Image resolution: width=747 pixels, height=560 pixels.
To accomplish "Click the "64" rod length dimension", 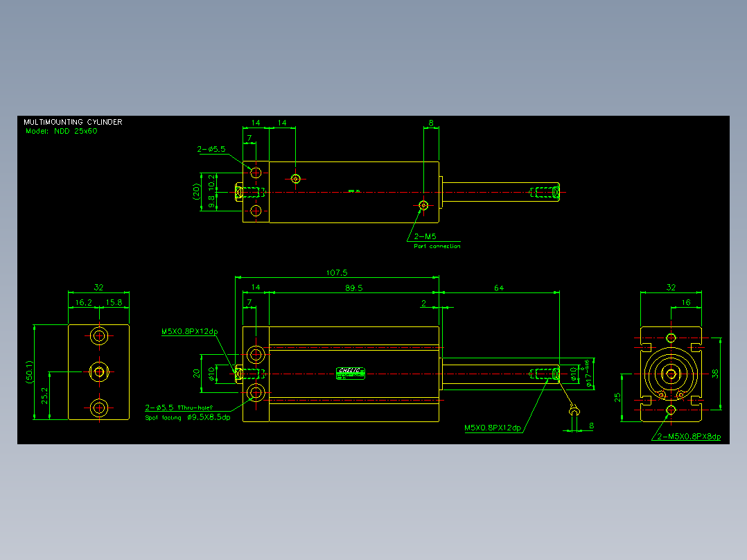I will tap(499, 288).
